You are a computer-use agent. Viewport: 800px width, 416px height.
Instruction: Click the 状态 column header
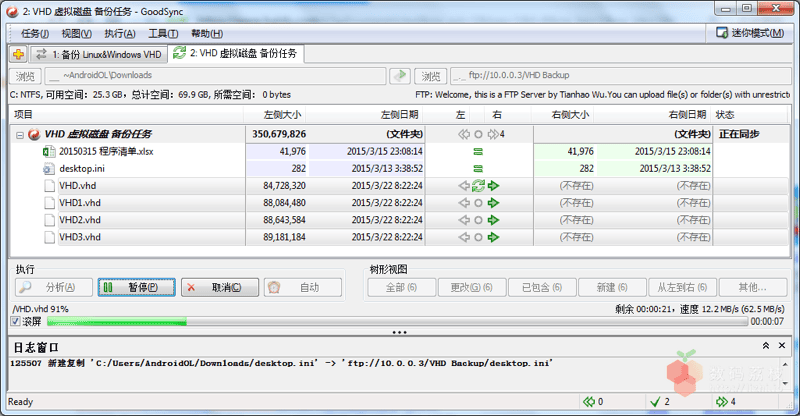(x=751, y=114)
